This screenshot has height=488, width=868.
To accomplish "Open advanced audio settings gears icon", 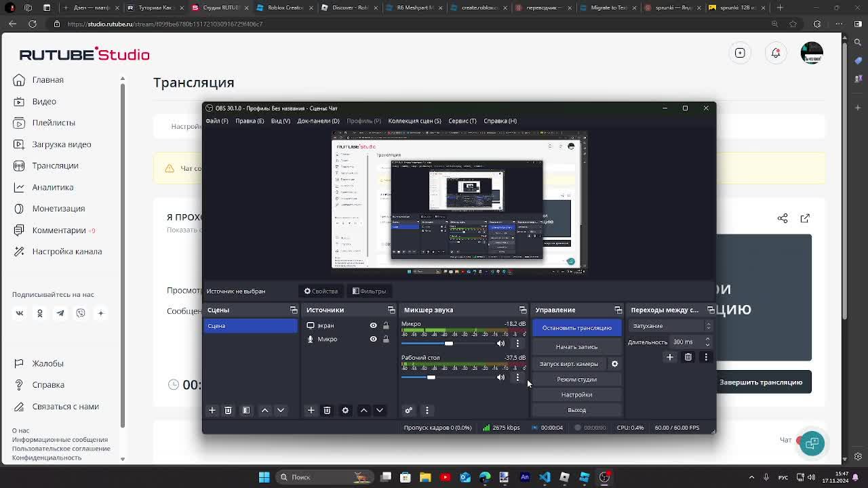I will (408, 410).
